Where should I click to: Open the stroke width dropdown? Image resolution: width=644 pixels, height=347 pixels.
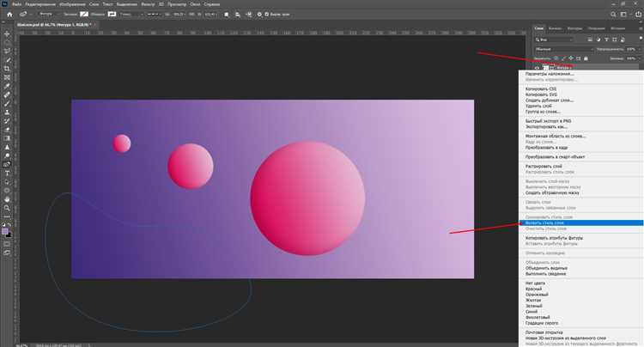point(132,15)
